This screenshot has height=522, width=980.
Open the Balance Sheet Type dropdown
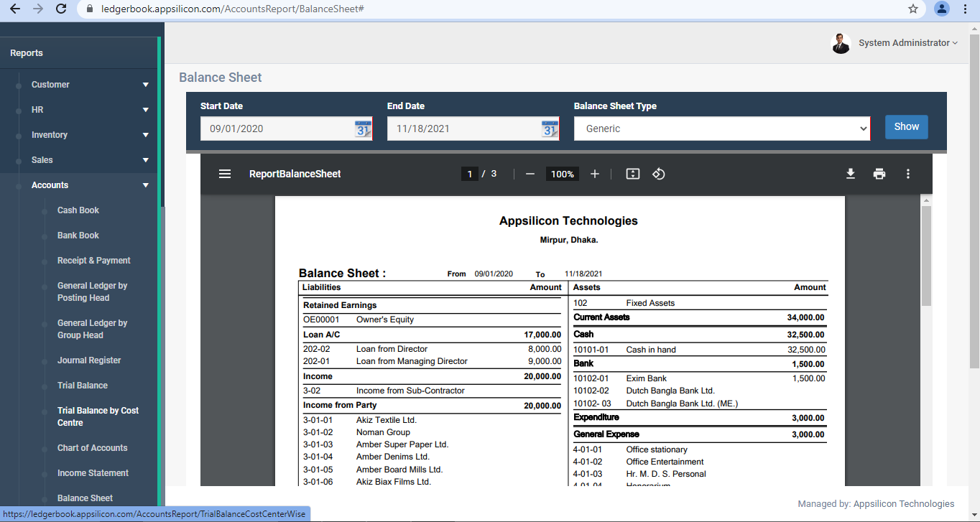721,129
